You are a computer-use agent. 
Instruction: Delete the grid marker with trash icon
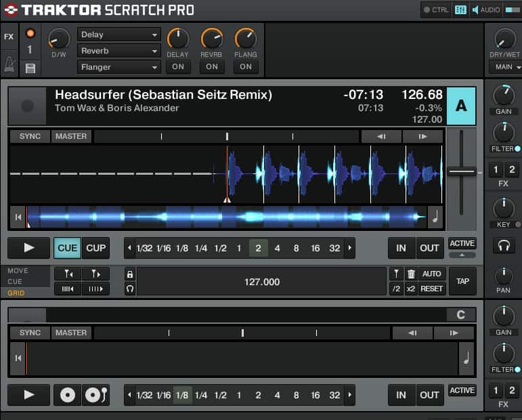tap(411, 274)
